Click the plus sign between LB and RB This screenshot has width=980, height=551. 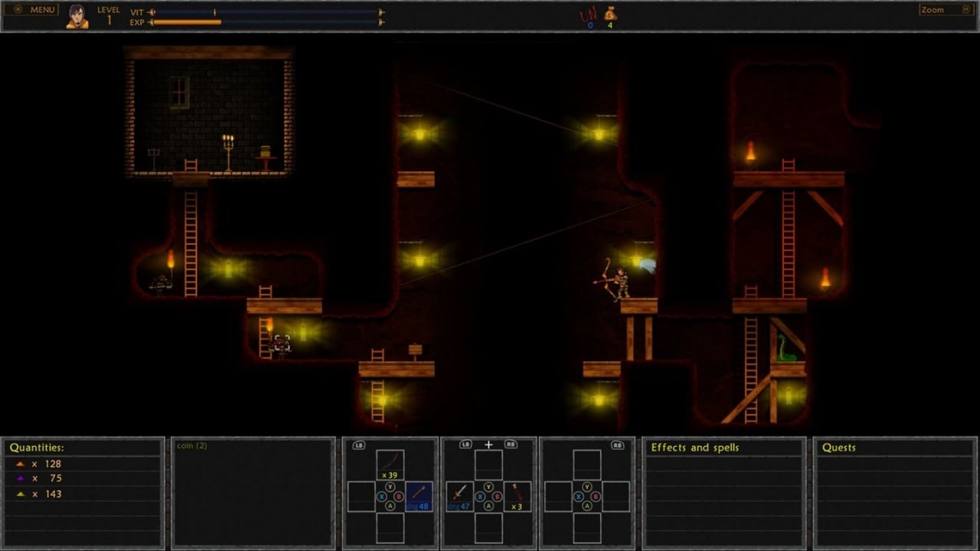pyautogui.click(x=488, y=445)
